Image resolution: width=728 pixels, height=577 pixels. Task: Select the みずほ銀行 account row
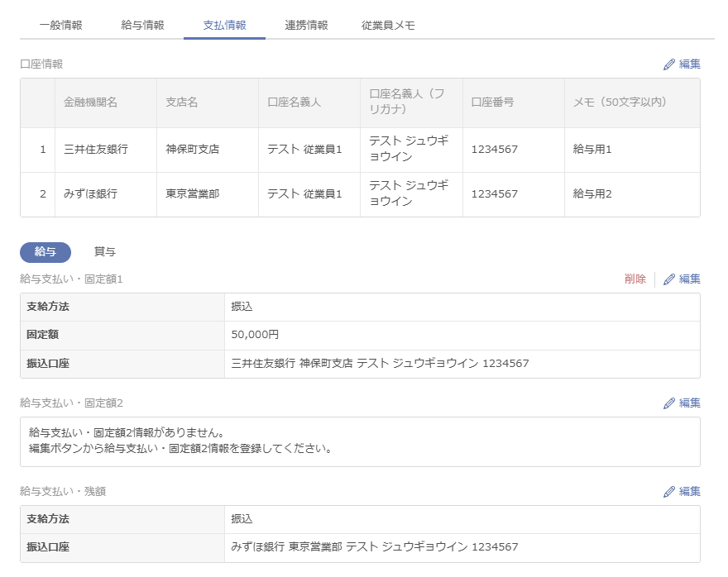click(x=90, y=194)
